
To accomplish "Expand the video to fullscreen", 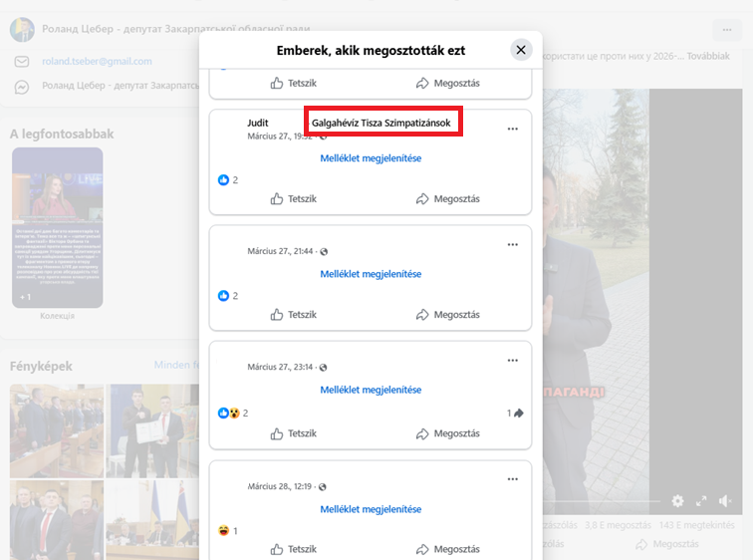I will (701, 500).
